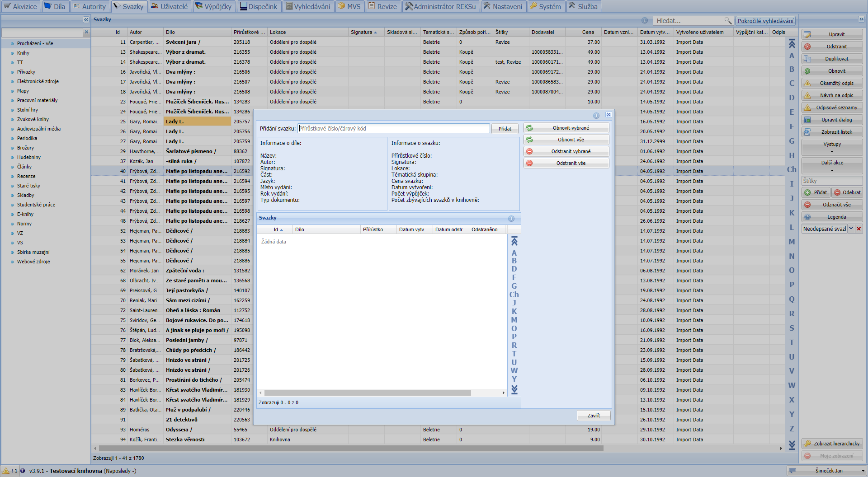Collapse the right actions panel
The width and height of the screenshot is (868, 477).
click(x=861, y=19)
